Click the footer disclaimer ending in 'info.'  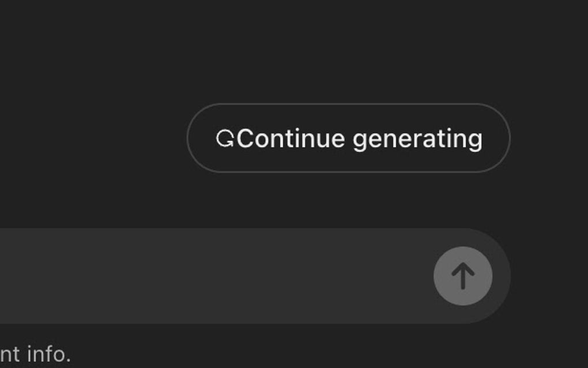(35, 354)
